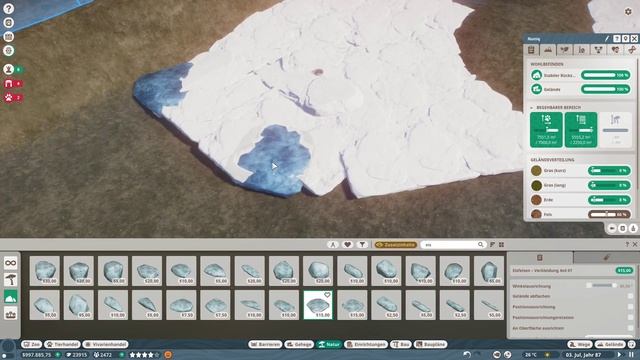Toggle the Positionsausrichtungspräzision checkbox
Image resolution: width=640 pixels, height=360 pixels.
tap(631, 317)
